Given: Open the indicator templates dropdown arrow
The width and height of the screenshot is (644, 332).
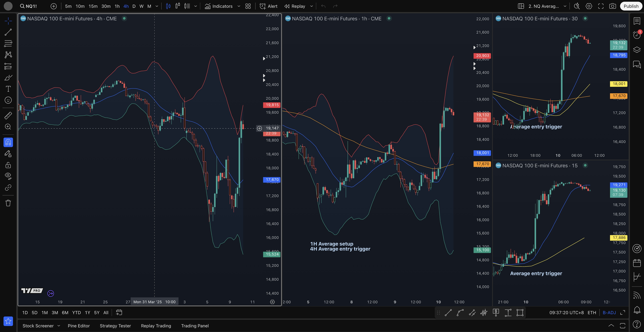Looking at the screenshot, I should pos(239,6).
